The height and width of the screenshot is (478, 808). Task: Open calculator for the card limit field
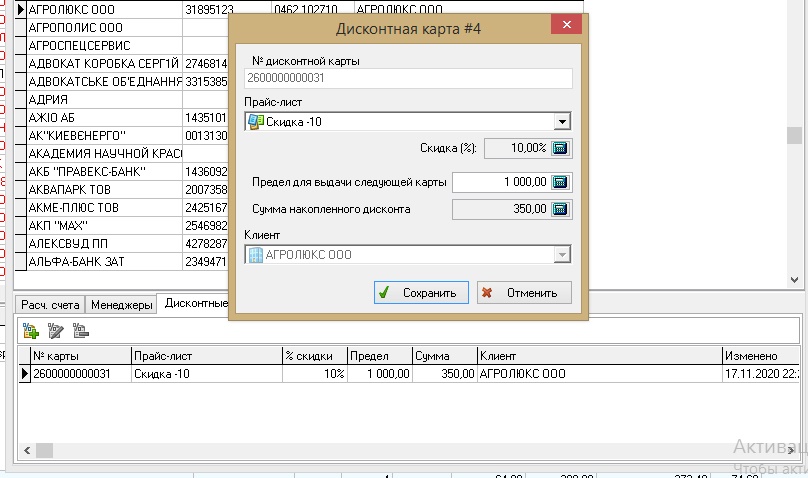560,182
